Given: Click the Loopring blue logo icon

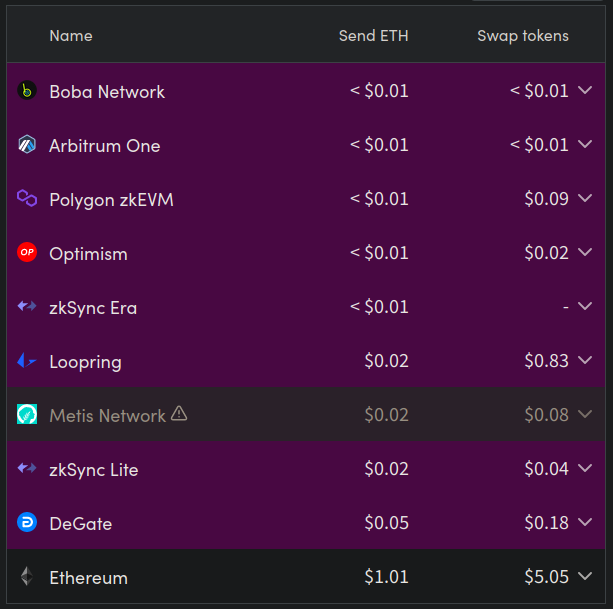Looking at the screenshot, I should click(x=27, y=361).
